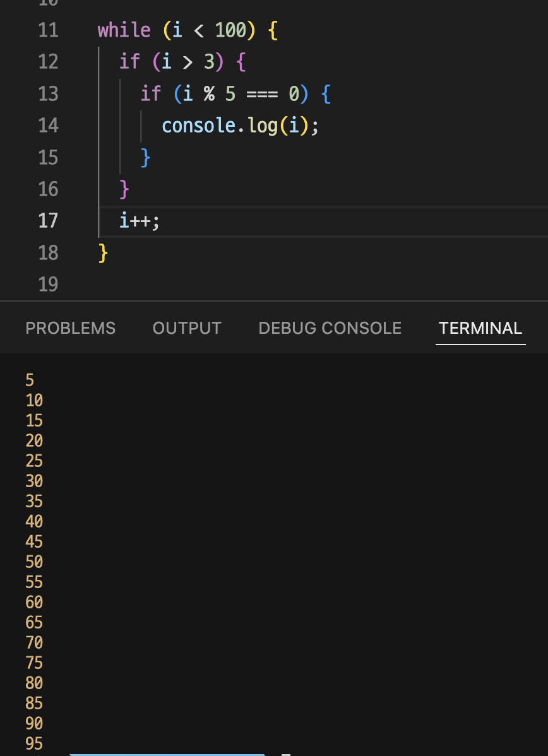Click terminal output line '5'
The height and width of the screenshot is (756, 548).
pos(30,381)
